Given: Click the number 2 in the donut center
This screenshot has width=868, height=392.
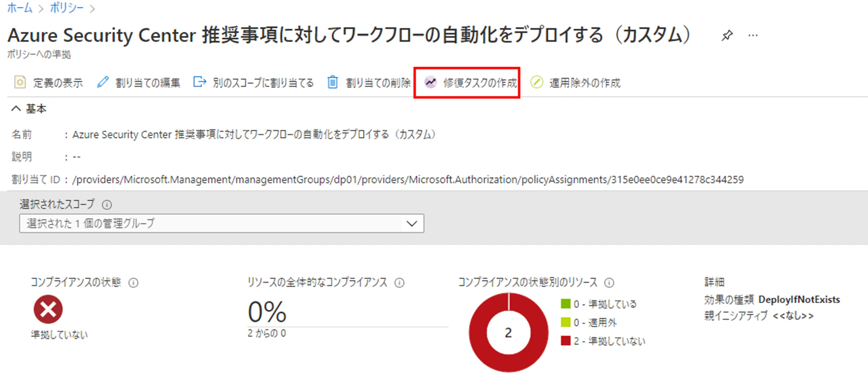Looking at the screenshot, I should click(x=508, y=333).
